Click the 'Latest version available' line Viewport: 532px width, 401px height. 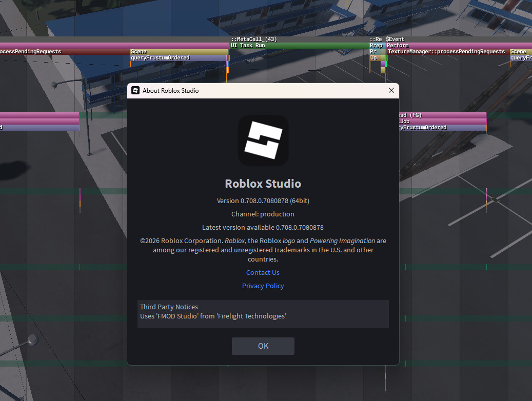pos(263,227)
